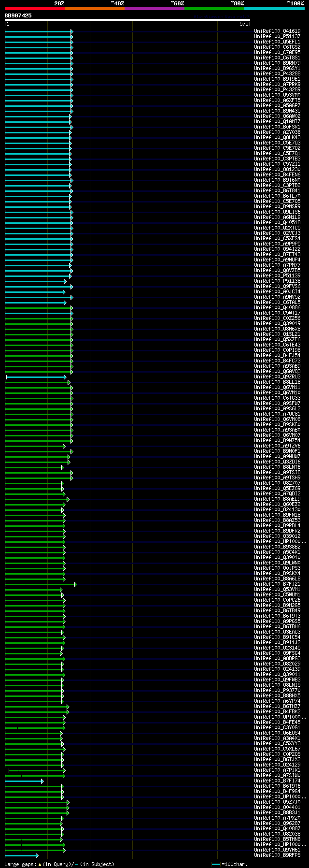
Task: Select hit UniRef100_B4FJ54
Action: pos(277,356)
